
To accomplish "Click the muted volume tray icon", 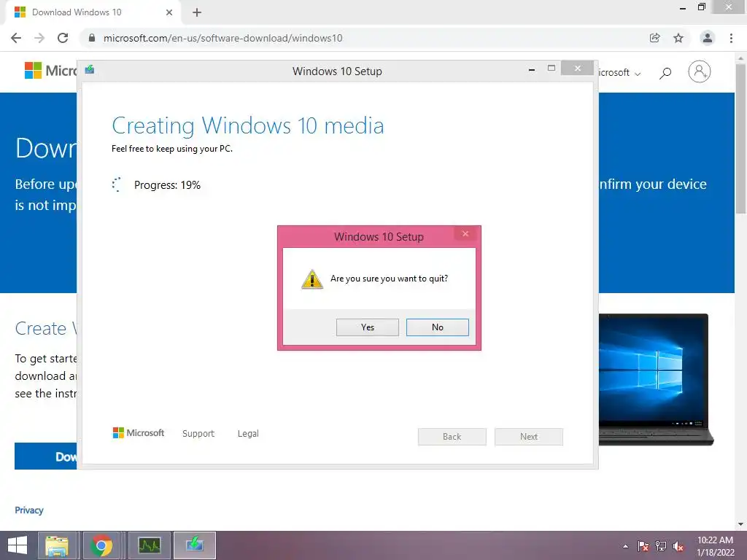I will pyautogui.click(x=678, y=546).
